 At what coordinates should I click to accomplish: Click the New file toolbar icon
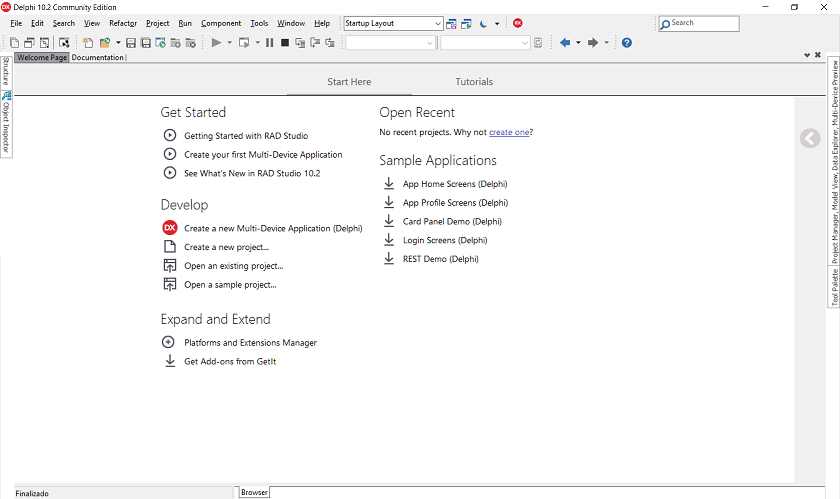point(88,42)
